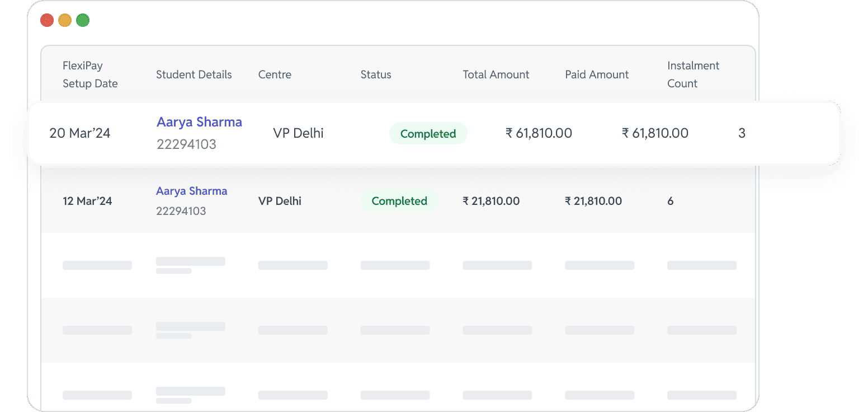
Task: Select the Paid Amount column header
Action: coord(597,74)
